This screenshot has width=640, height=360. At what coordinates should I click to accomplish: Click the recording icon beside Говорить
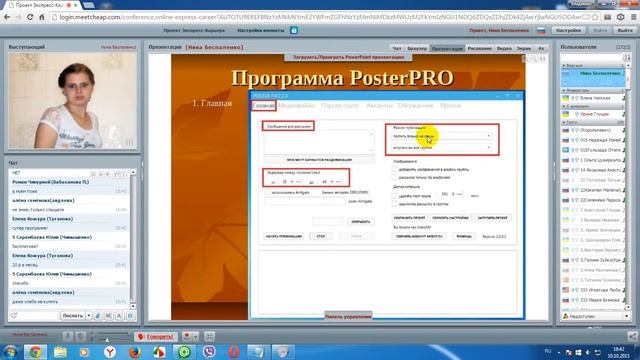187,336
